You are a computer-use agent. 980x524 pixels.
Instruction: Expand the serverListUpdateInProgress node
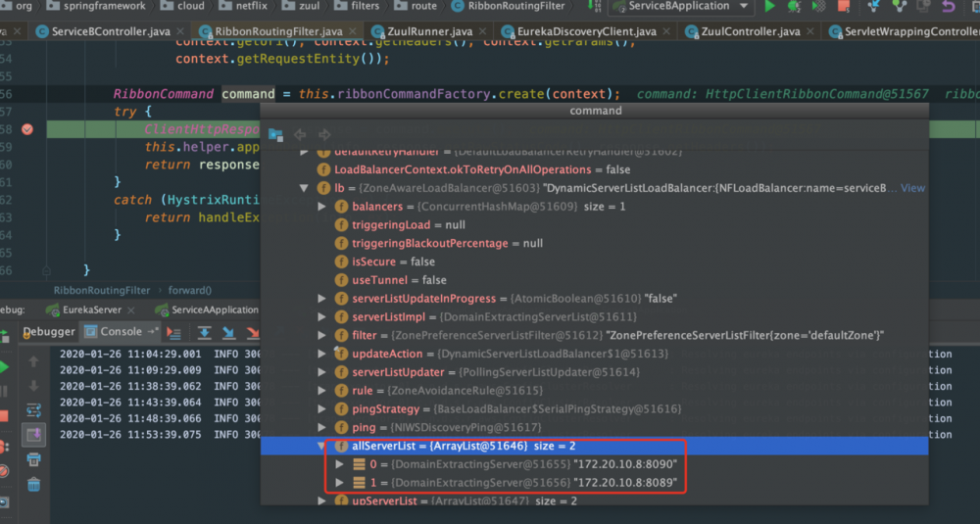[321, 299]
